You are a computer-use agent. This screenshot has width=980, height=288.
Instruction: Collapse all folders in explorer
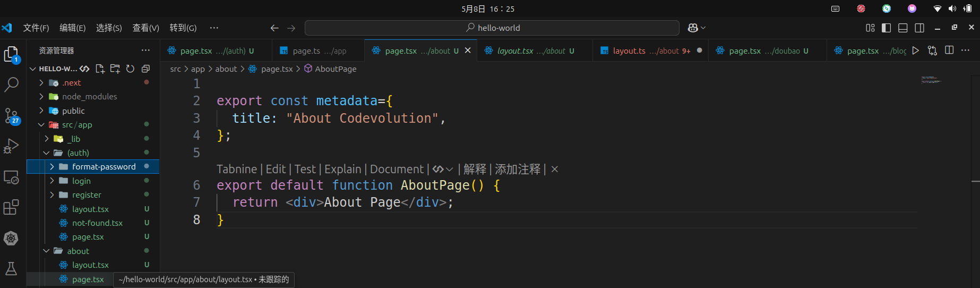[x=145, y=69]
